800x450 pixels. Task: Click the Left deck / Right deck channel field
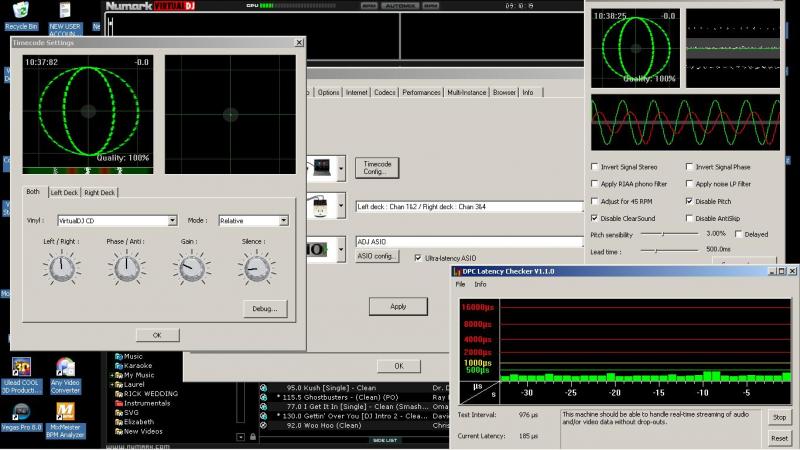point(469,207)
